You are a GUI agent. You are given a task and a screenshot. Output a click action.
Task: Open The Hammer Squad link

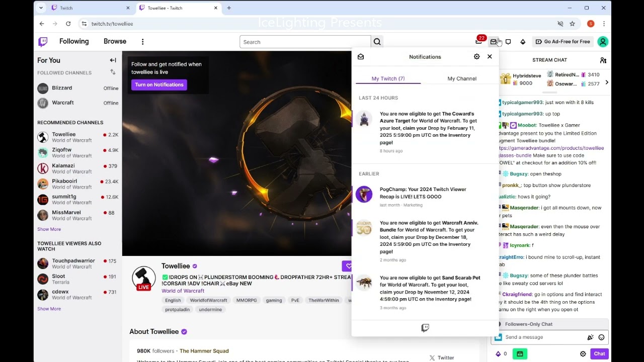pos(204,351)
